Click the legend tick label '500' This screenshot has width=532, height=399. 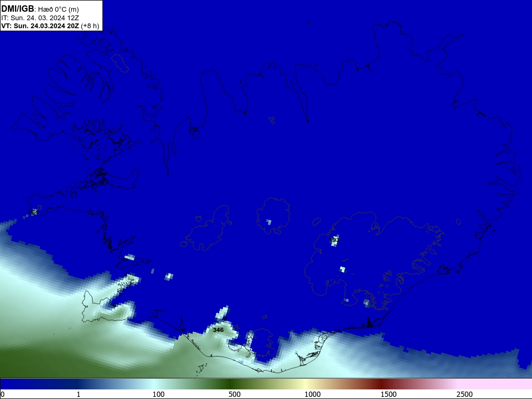(x=235, y=394)
